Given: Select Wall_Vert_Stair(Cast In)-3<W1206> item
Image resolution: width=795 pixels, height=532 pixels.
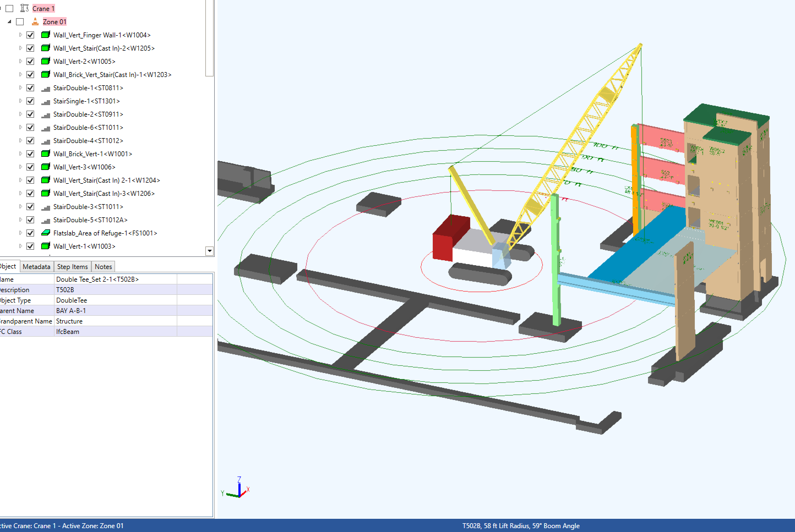Looking at the screenshot, I should point(104,194).
